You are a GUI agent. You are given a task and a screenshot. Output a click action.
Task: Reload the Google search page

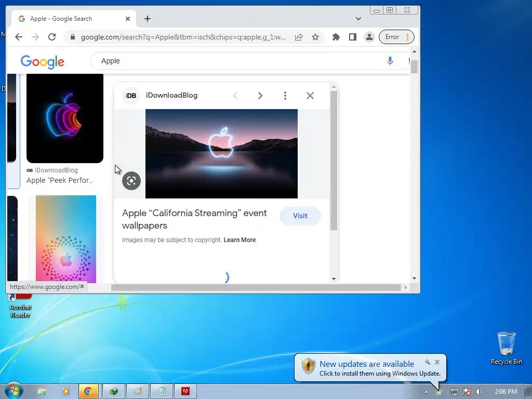point(52,37)
